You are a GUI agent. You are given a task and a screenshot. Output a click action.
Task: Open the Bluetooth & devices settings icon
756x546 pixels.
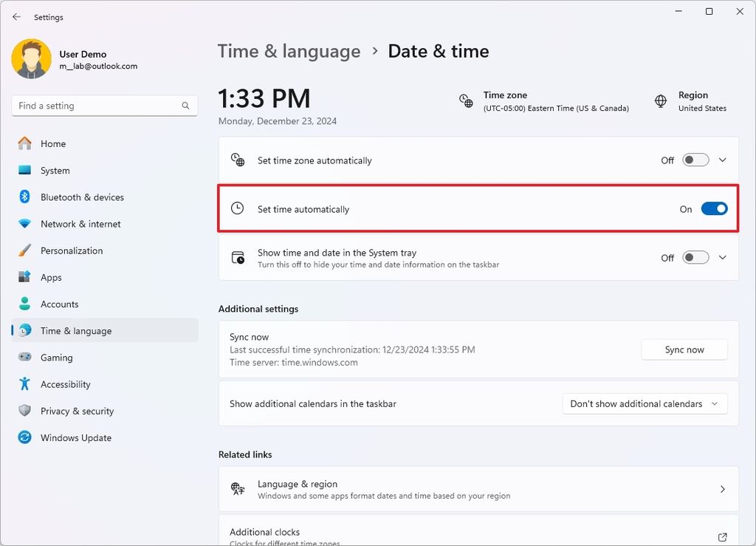click(24, 197)
